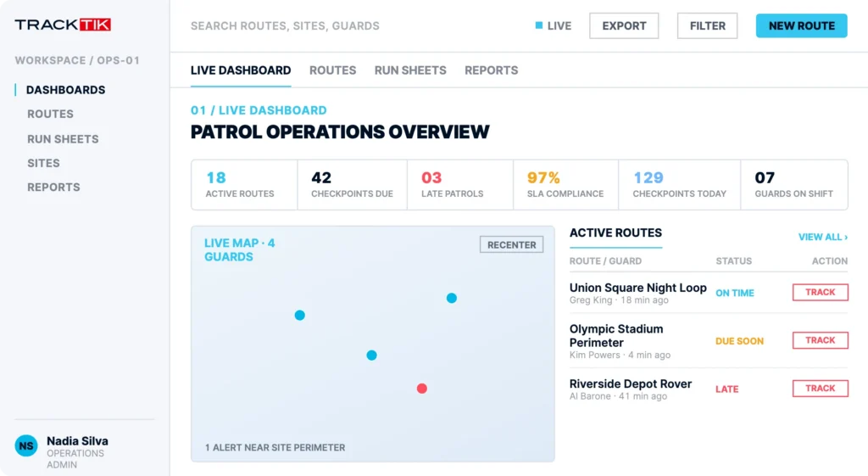Click the 07 Guards On Shift card
The image size is (868, 476).
point(794,184)
